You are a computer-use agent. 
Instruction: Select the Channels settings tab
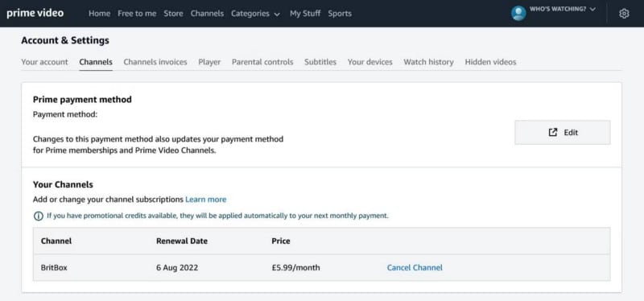pyautogui.click(x=96, y=62)
